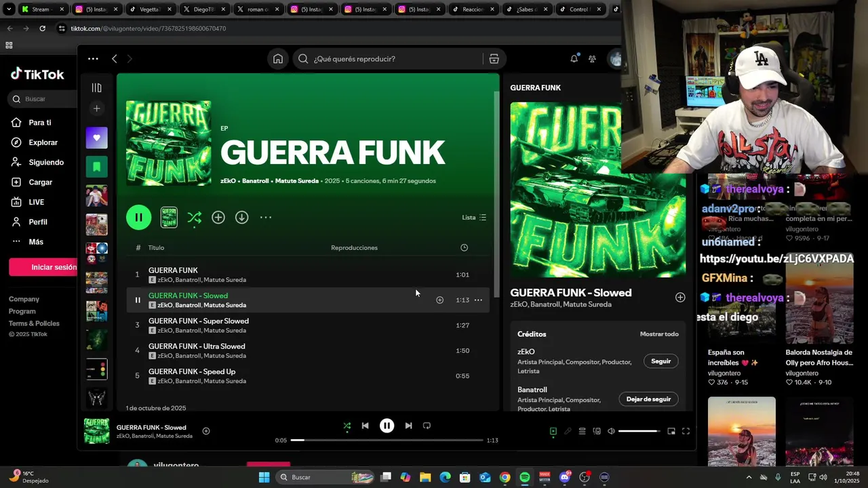Open now-playing cover thumbnail in player bar
The image size is (868, 488).
(x=96, y=431)
